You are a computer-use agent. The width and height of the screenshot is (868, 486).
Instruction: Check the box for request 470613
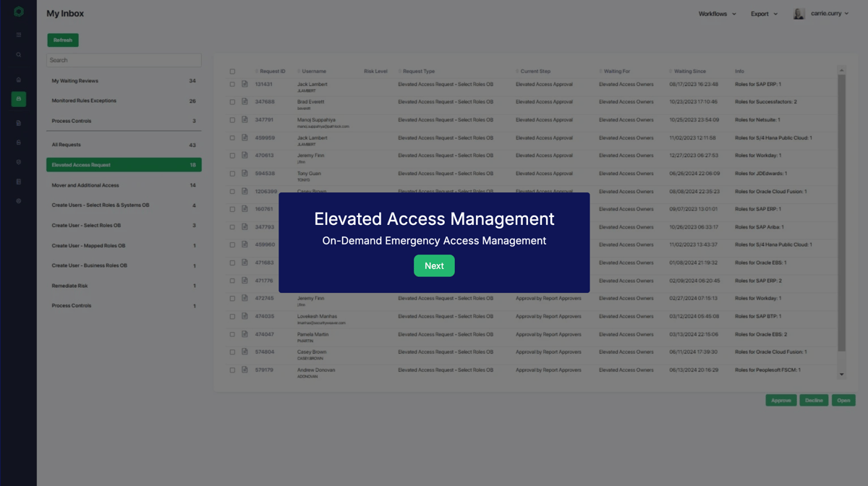click(x=232, y=155)
